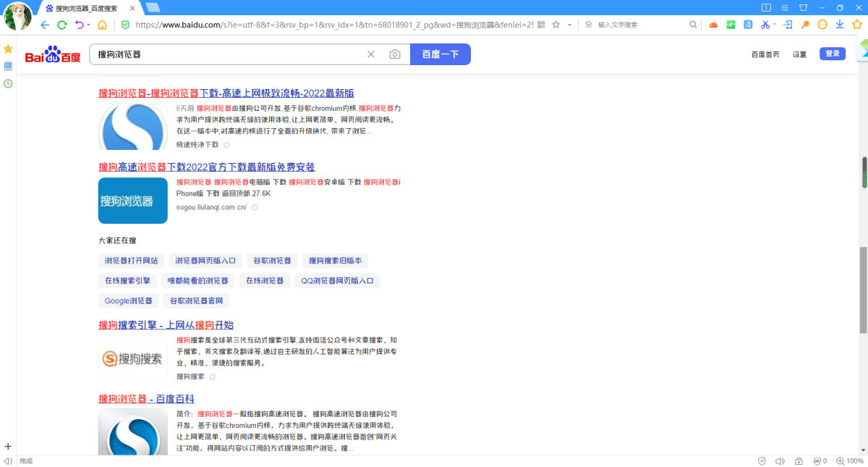
Task: Select related search QQ浏览器网页版入口
Action: (337, 281)
